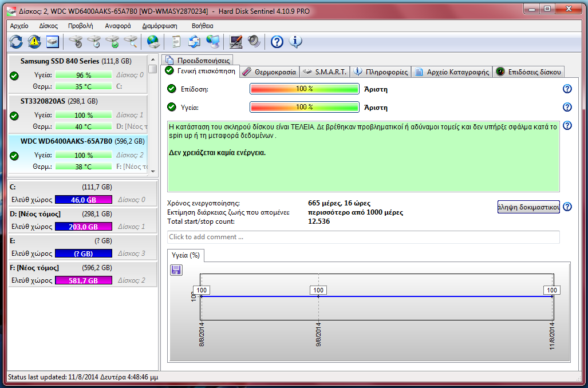588x388 pixels.
Task: Click the framed disk drive toolbar icon
Action: coord(53,42)
